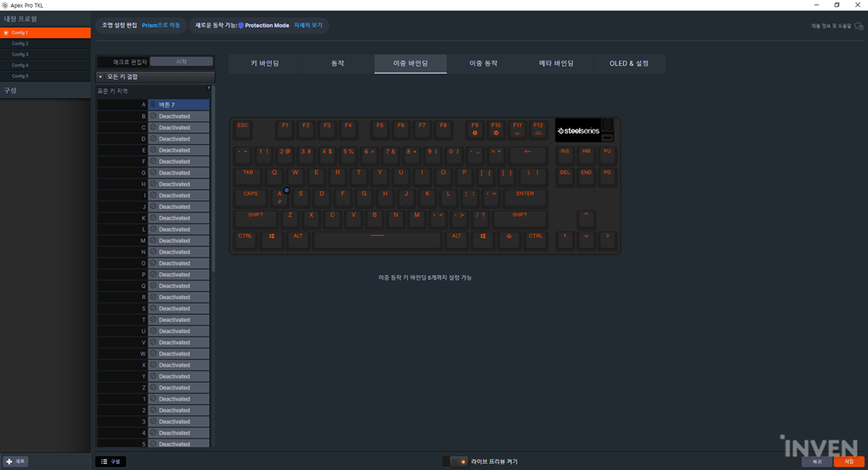This screenshot has height=470, width=868.
Task: Select the F11 key on keyboard
Action: point(517,129)
